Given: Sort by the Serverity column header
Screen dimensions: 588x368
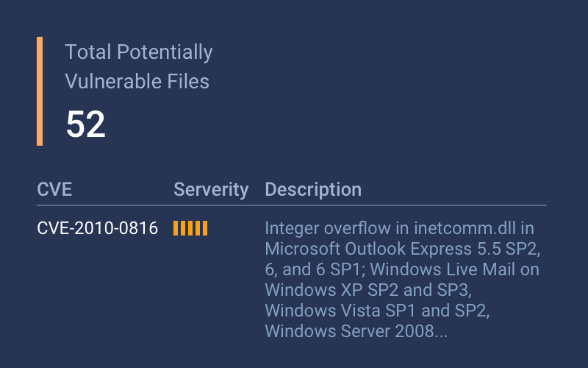Looking at the screenshot, I should click(211, 189).
